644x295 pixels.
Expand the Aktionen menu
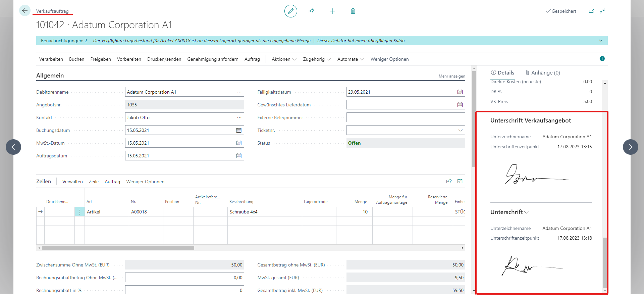[x=284, y=59]
